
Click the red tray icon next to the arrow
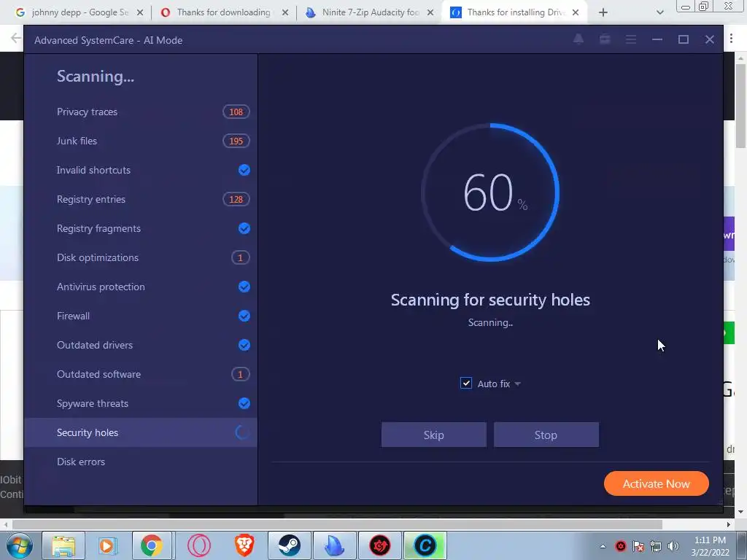coord(621,546)
